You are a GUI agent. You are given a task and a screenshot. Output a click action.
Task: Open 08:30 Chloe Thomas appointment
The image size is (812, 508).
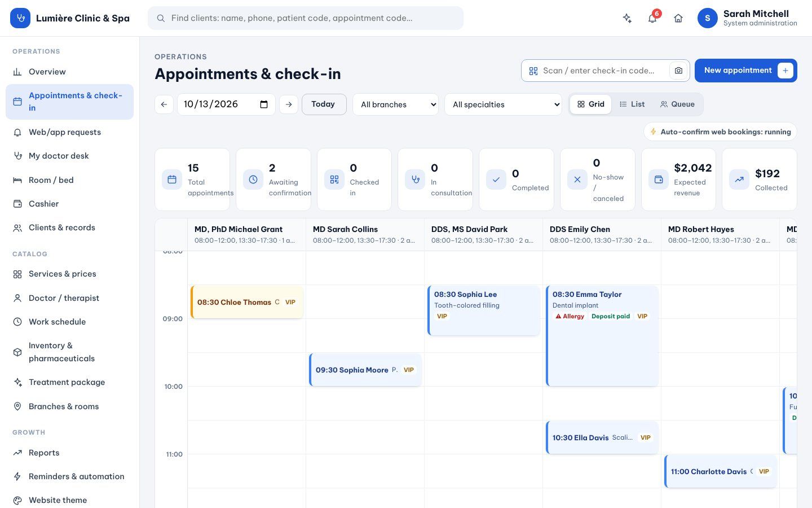247,302
